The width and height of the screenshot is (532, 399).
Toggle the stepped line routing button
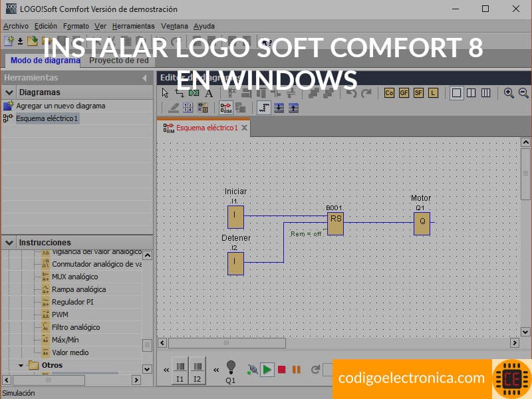tap(264, 108)
